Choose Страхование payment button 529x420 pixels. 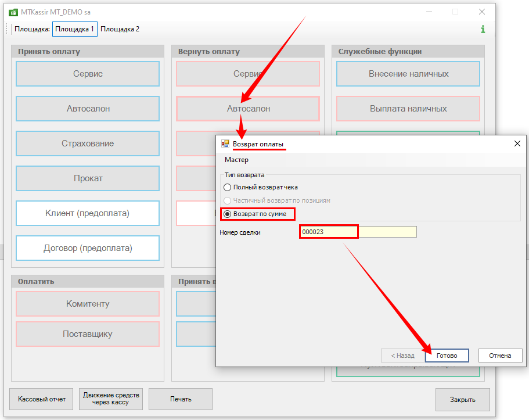88,143
